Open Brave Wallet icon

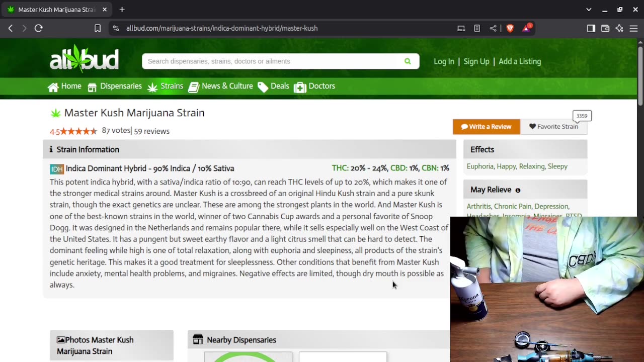(x=605, y=28)
